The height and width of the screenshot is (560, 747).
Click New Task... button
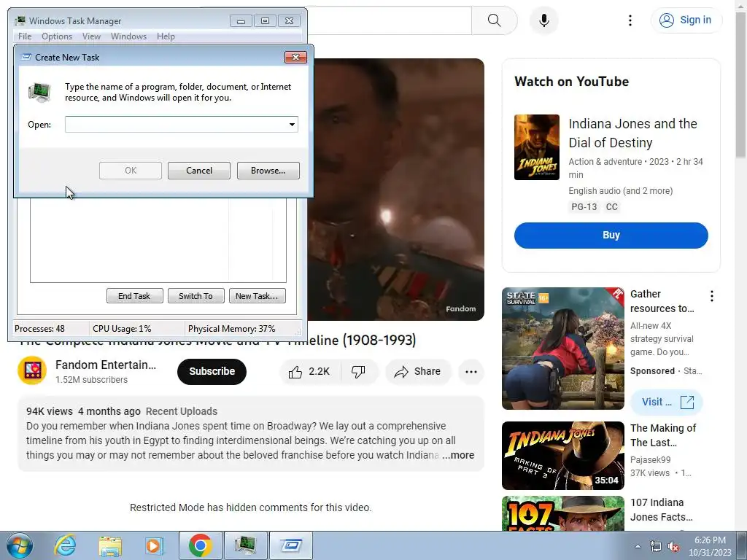[258, 296]
